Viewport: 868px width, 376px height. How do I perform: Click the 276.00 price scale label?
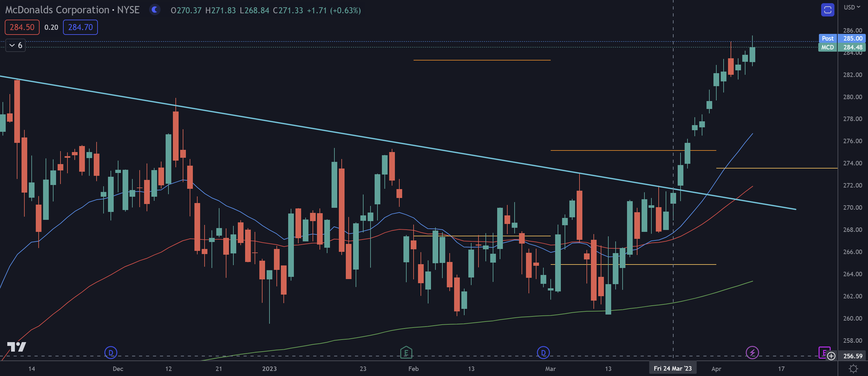pos(852,141)
